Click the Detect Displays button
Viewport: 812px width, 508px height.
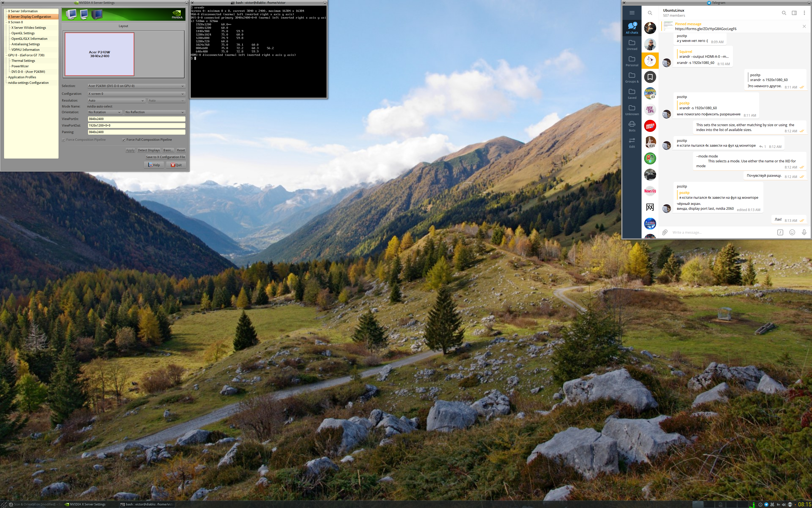pyautogui.click(x=149, y=150)
